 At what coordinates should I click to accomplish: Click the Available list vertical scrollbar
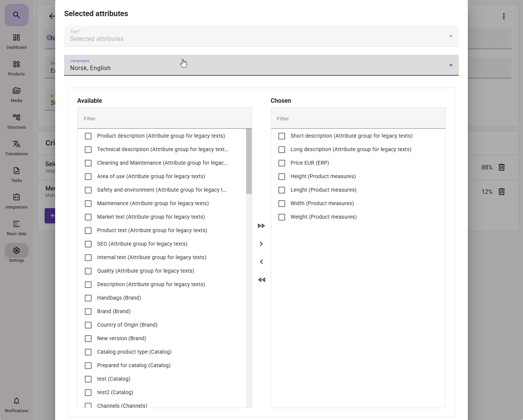[249, 161]
